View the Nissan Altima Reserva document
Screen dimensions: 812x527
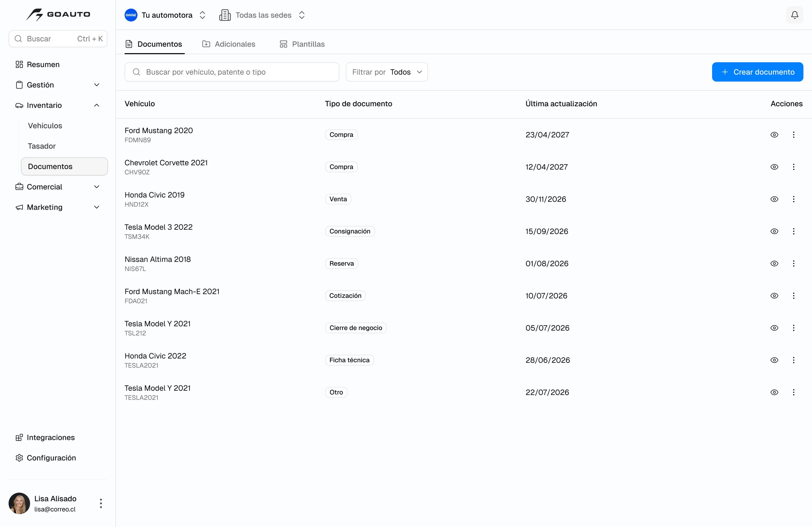[x=774, y=263]
